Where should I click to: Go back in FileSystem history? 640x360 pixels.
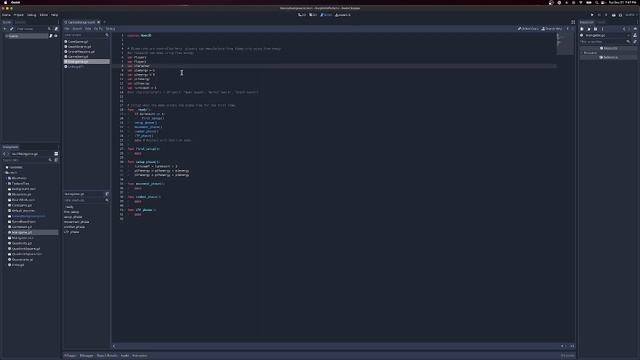4,154
